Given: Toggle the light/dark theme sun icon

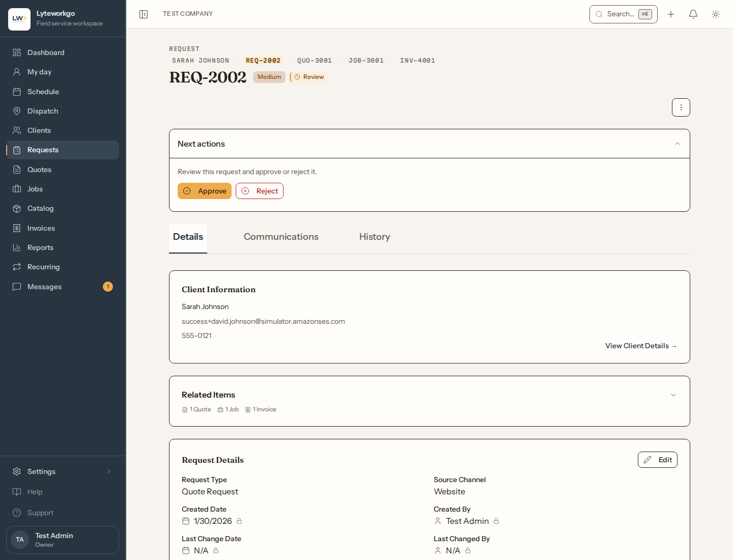Looking at the screenshot, I should coord(716,14).
